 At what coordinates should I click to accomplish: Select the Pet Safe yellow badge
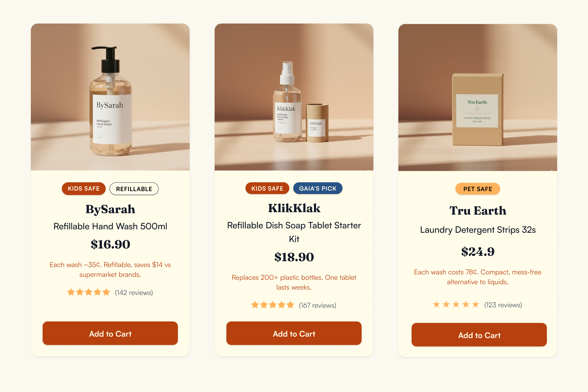pos(478,189)
